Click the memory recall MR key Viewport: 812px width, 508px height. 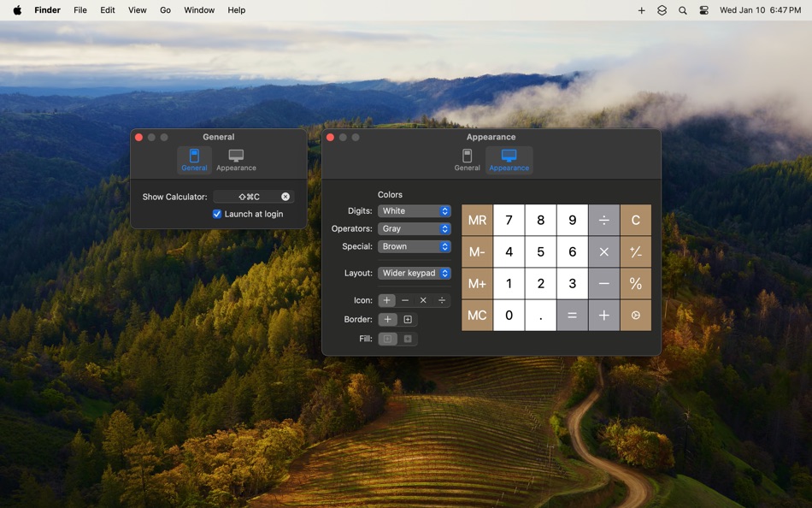[477, 220]
